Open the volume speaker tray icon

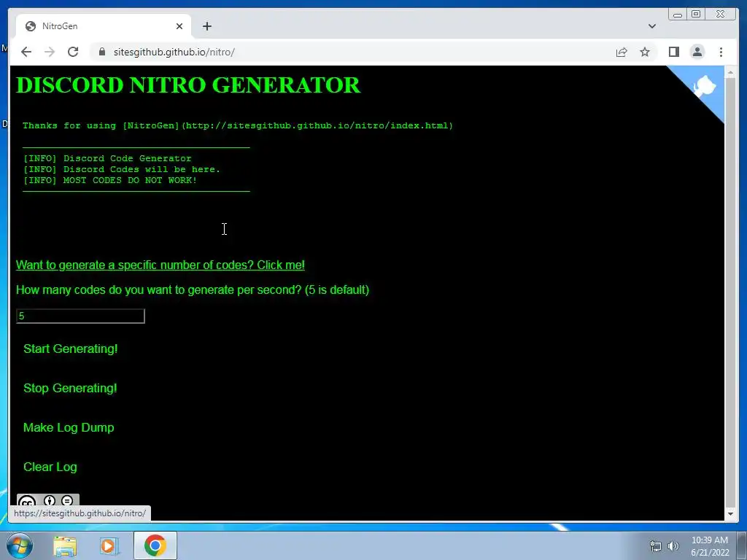point(673,546)
